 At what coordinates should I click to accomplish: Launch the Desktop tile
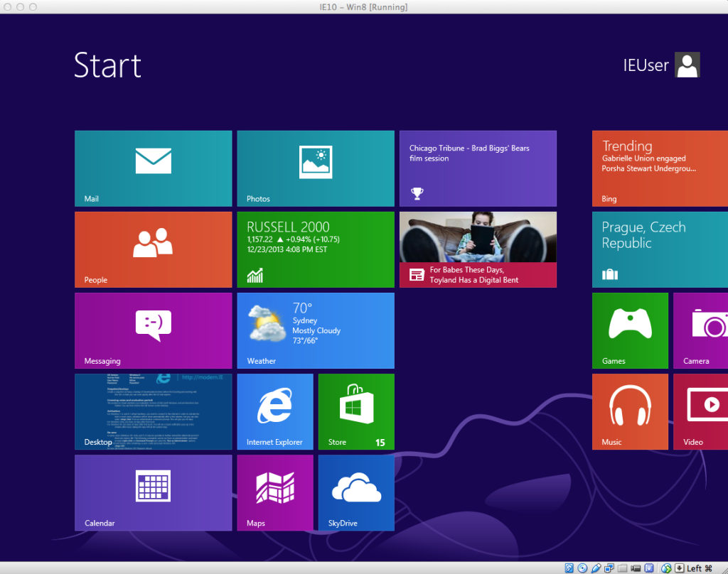tap(154, 411)
